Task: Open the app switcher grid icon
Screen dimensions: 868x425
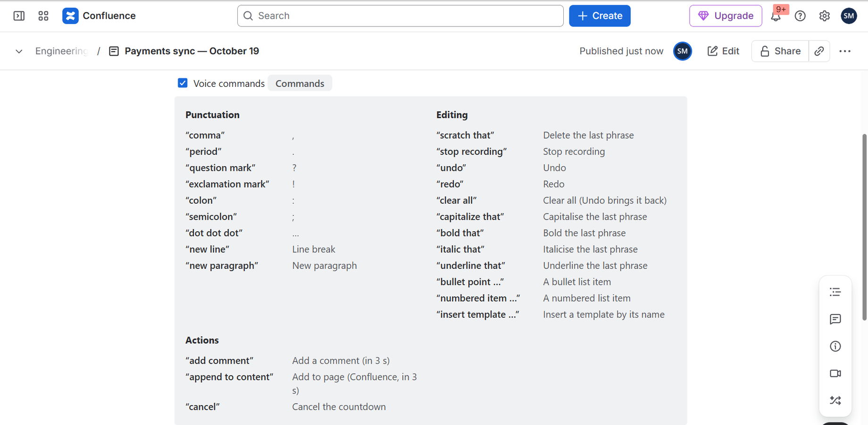Action: coord(43,16)
